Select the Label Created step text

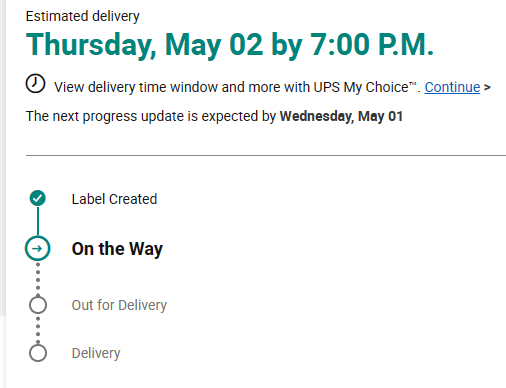pyautogui.click(x=114, y=199)
